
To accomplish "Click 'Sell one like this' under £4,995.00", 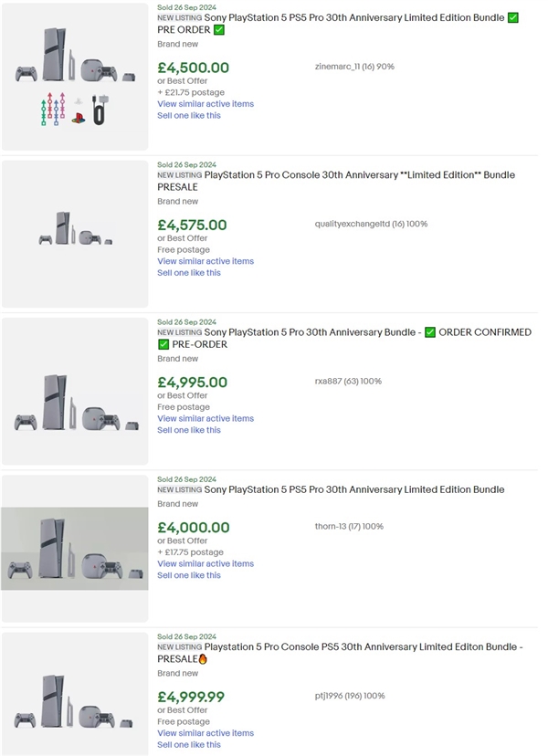I will pyautogui.click(x=189, y=430).
